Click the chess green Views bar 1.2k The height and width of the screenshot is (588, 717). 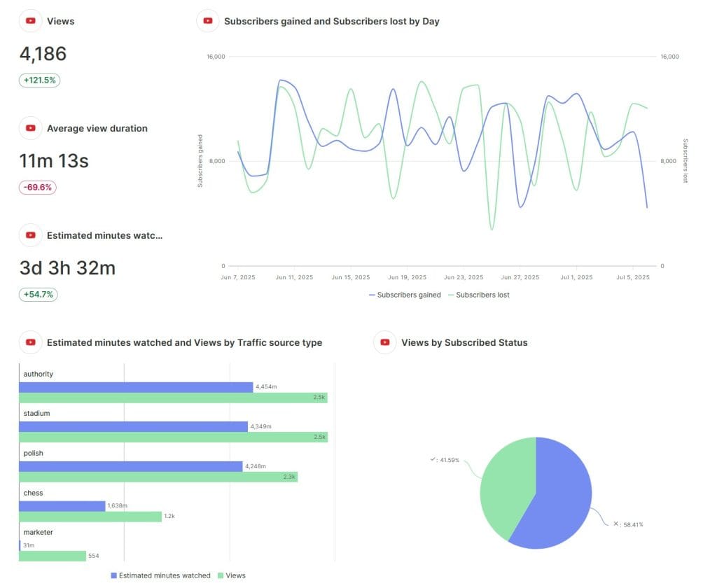pos(90,517)
